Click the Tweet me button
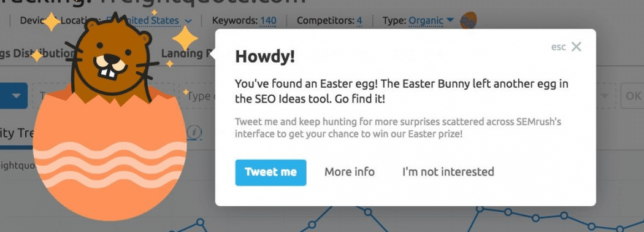 coord(270,172)
